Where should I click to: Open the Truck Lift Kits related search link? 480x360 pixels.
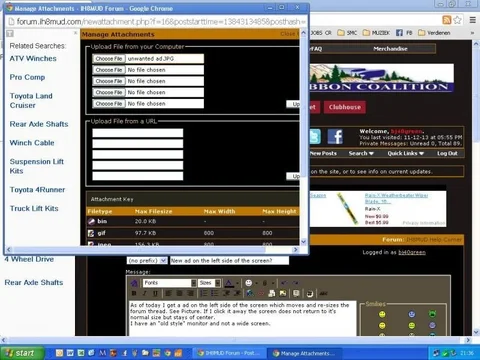click(34, 208)
